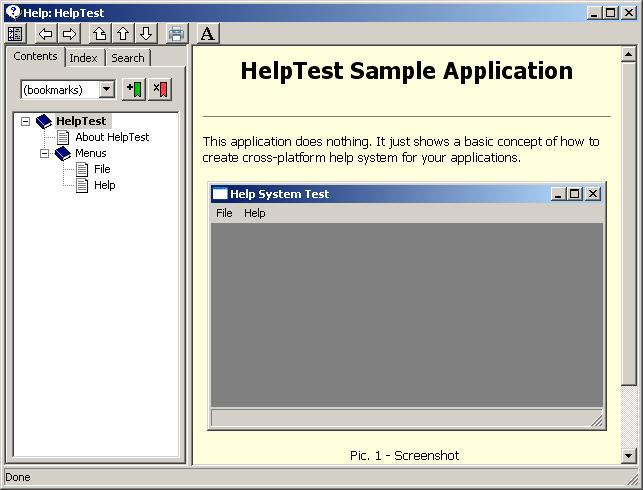Open the Help topic in tree

pos(105,185)
